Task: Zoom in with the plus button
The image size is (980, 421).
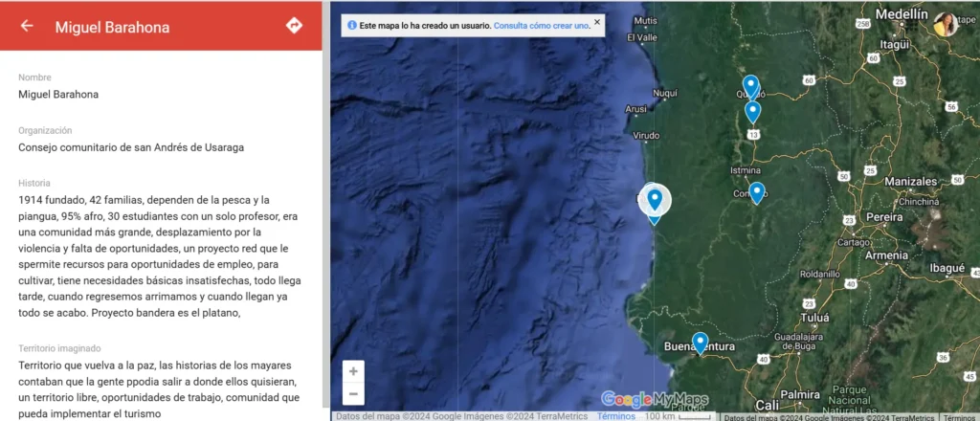Action: (x=354, y=371)
